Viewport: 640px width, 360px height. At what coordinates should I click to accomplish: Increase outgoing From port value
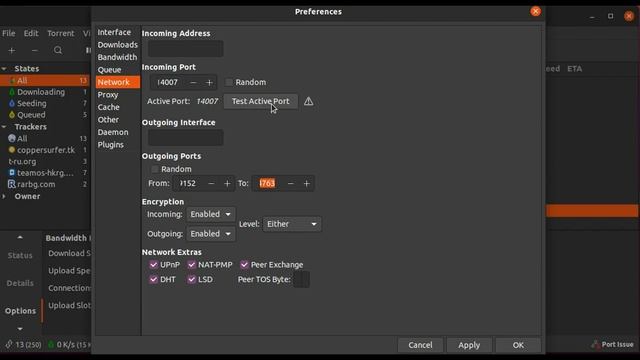[227, 184]
